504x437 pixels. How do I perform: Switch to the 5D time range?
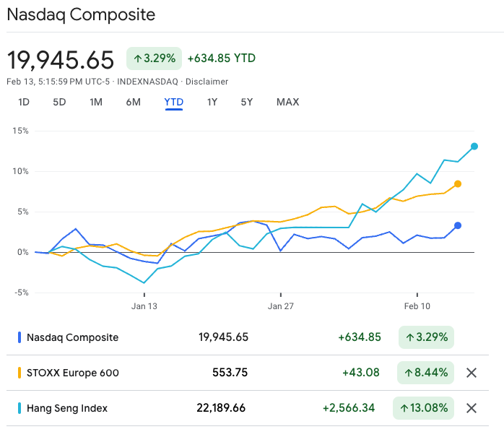click(x=59, y=102)
